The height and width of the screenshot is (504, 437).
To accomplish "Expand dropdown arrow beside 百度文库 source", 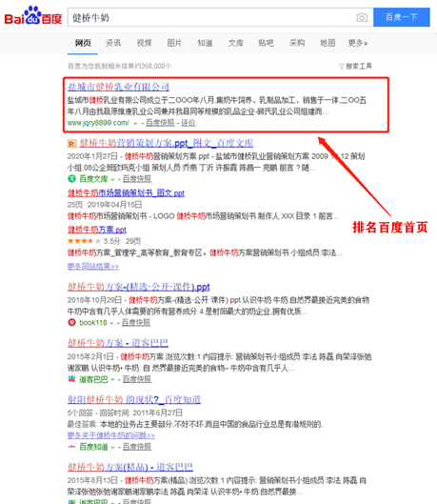I will (112, 179).
